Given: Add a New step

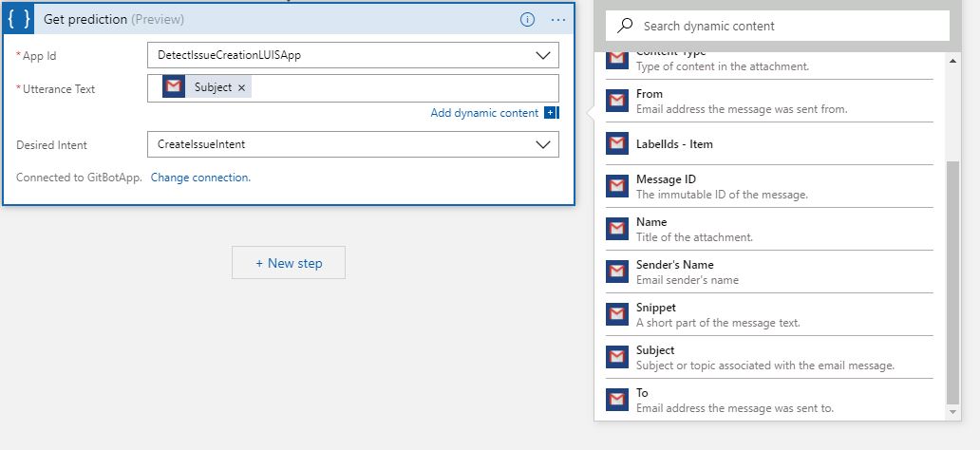Looking at the screenshot, I should (288, 262).
